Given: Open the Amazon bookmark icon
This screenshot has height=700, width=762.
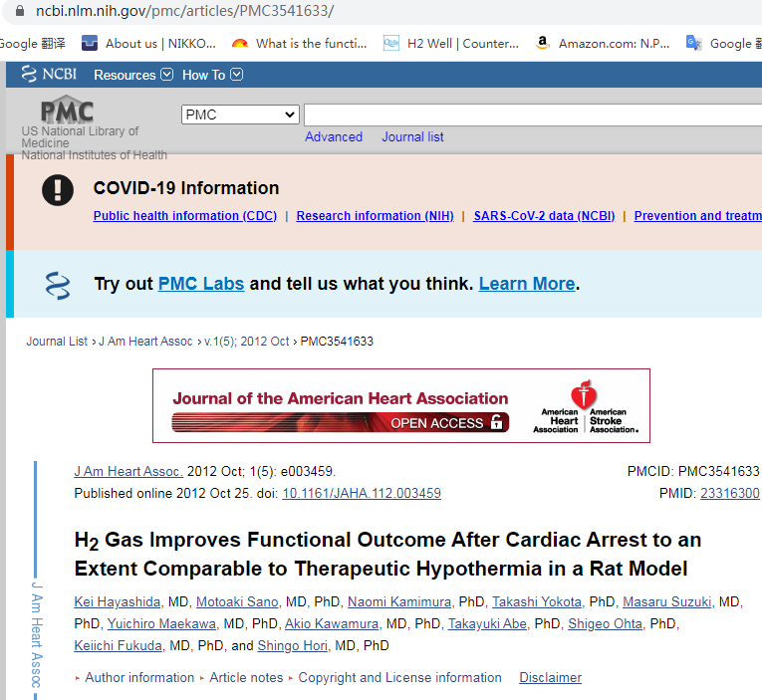Looking at the screenshot, I should click(x=542, y=43).
